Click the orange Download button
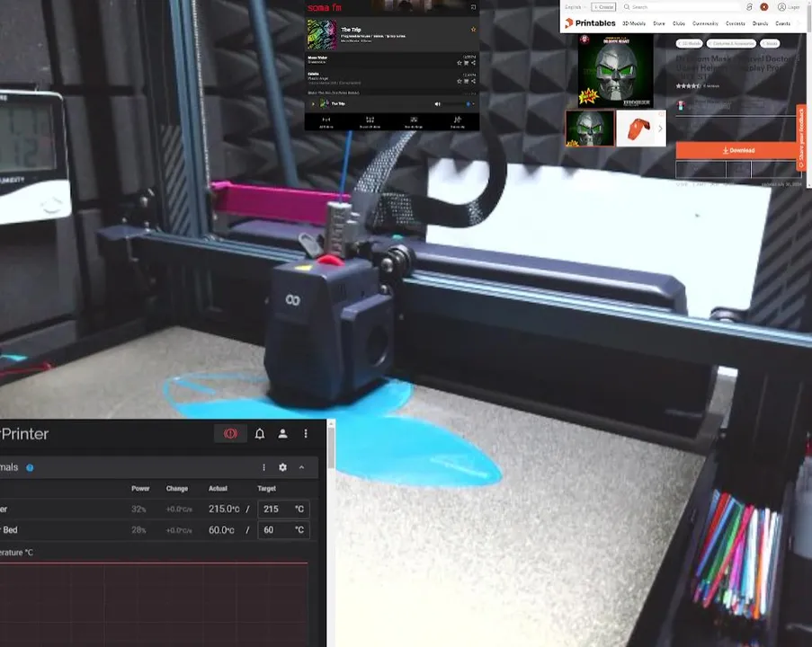This screenshot has height=647, width=812. tap(738, 150)
